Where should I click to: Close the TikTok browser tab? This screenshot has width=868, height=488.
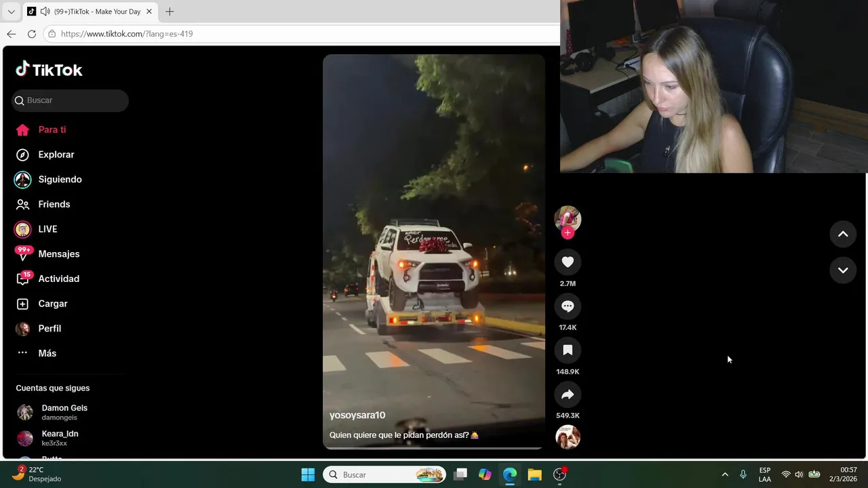coord(149,12)
